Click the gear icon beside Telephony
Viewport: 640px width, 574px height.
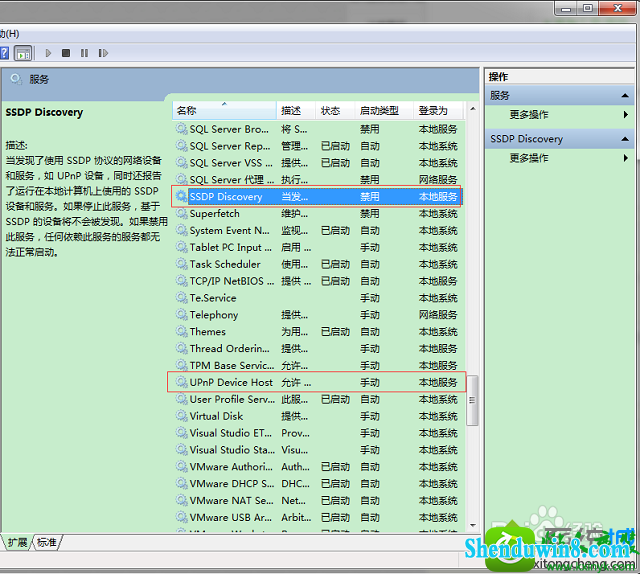click(182, 315)
